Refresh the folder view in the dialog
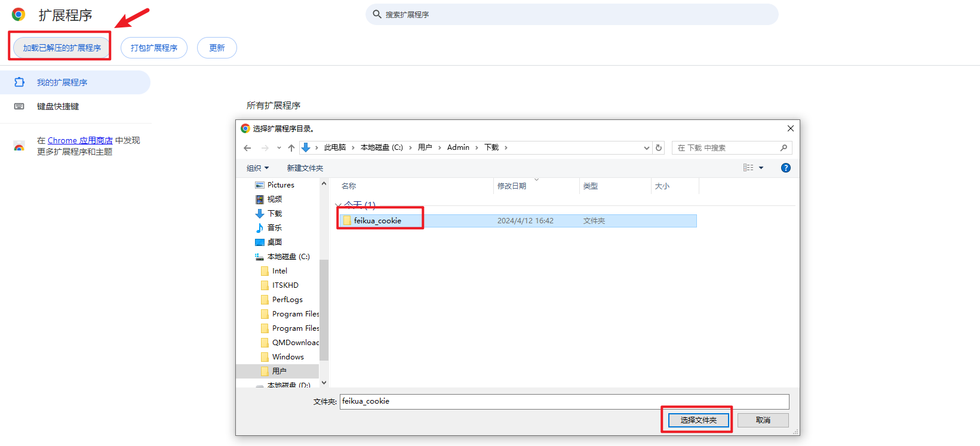Screen dimensions: 980x446 [x=659, y=147]
